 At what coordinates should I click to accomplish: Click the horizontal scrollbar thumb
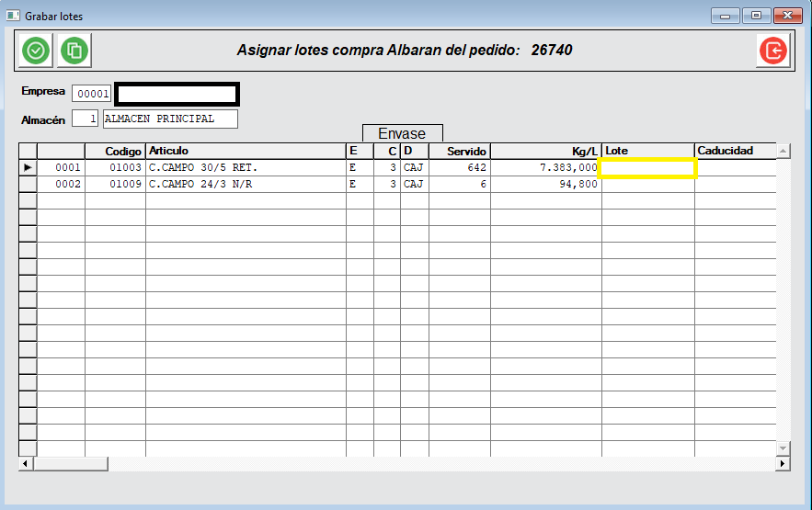71,463
